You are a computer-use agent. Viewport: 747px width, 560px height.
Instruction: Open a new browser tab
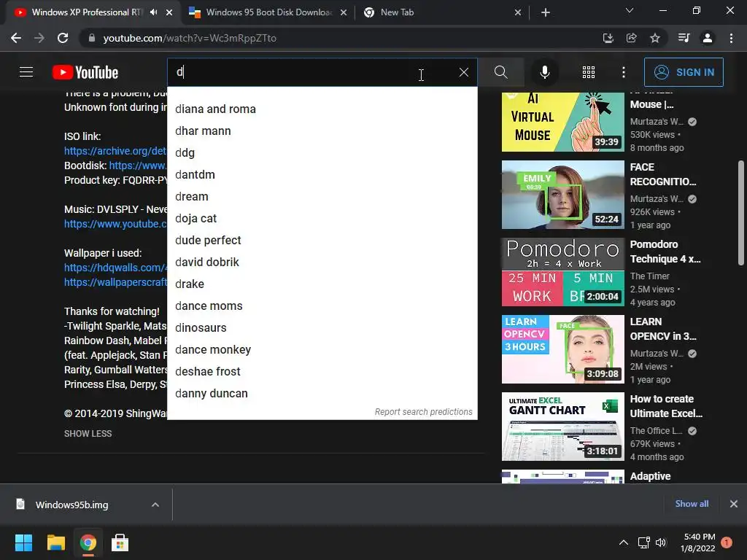[x=546, y=12]
